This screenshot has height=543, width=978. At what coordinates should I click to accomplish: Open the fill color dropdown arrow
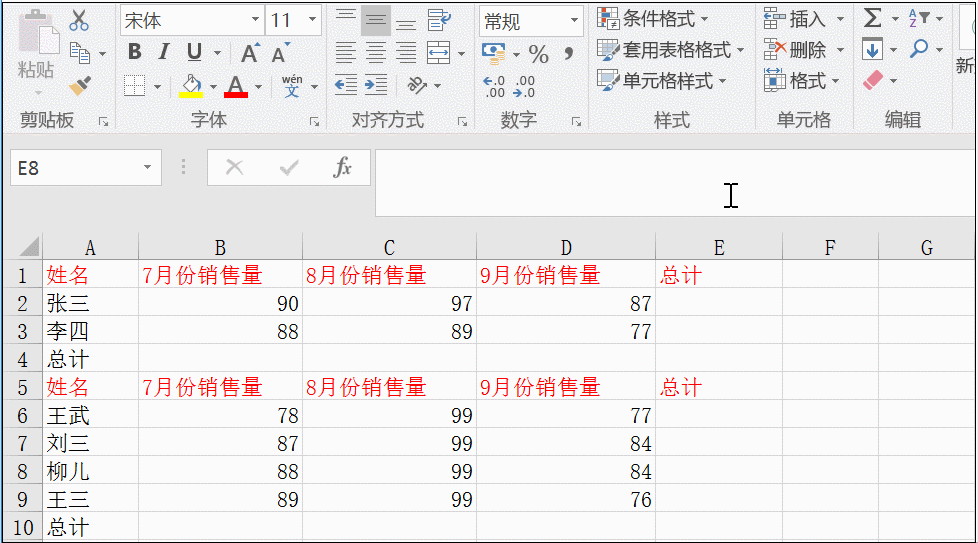coord(213,87)
